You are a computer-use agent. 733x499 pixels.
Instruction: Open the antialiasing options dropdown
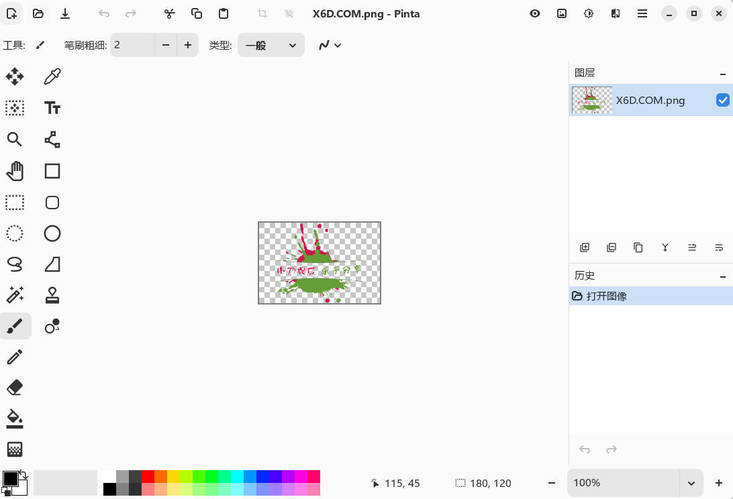pyautogui.click(x=329, y=45)
